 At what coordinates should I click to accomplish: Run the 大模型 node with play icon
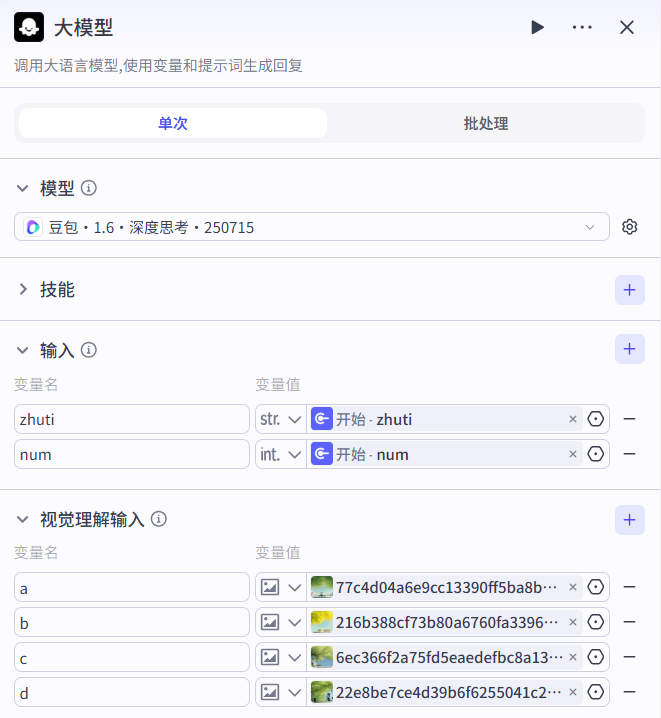pos(538,27)
